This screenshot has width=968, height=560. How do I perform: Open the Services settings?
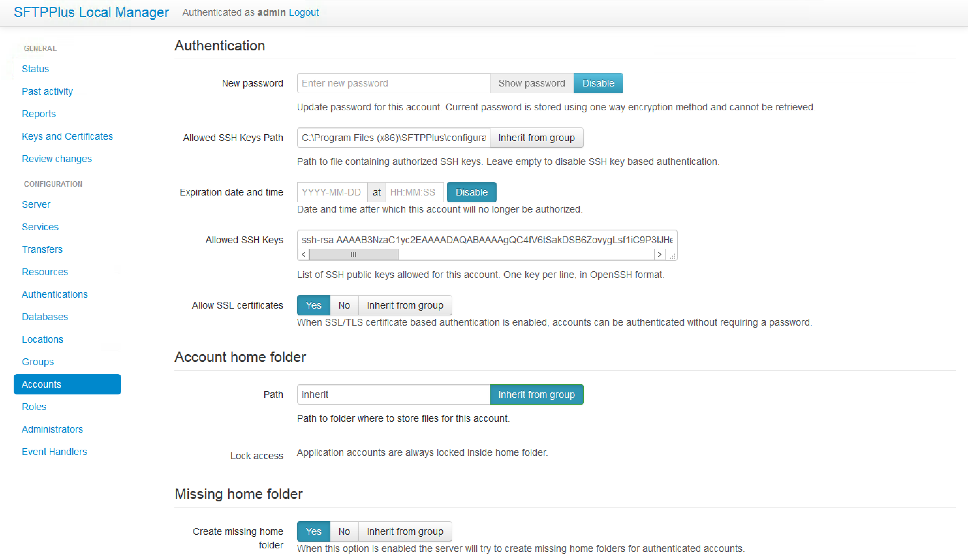[x=40, y=227]
